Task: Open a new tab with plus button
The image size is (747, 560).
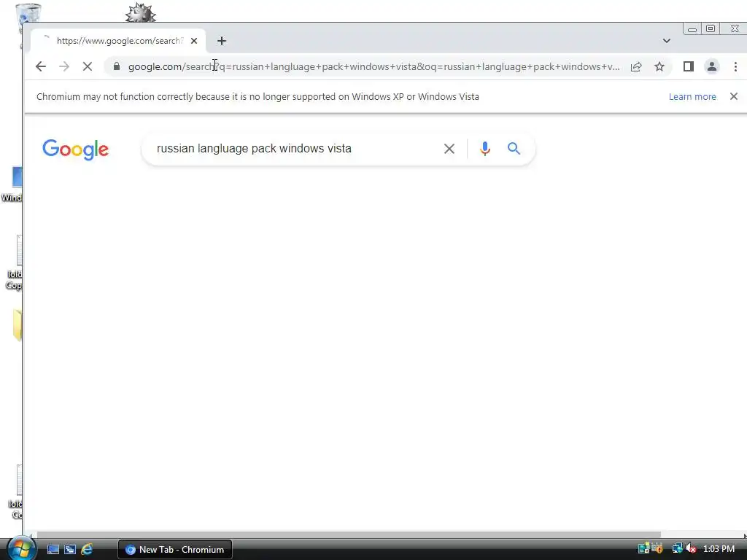Action: tap(222, 41)
